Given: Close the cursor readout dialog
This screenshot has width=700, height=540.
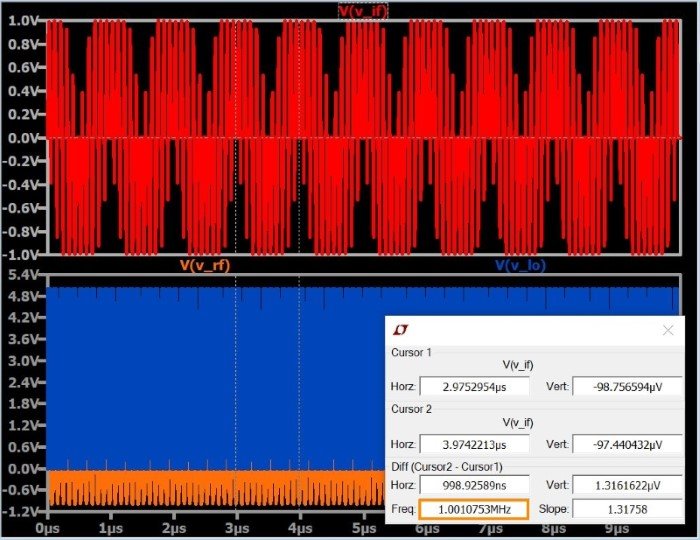Looking at the screenshot, I should (668, 330).
